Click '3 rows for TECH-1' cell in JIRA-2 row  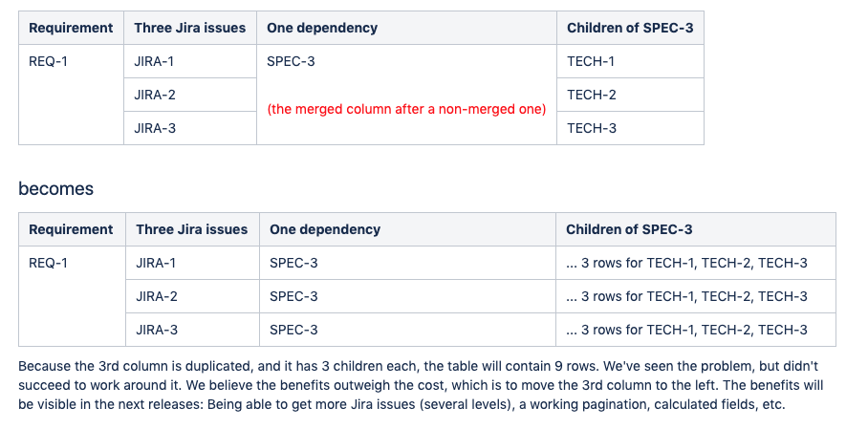pyautogui.click(x=686, y=296)
